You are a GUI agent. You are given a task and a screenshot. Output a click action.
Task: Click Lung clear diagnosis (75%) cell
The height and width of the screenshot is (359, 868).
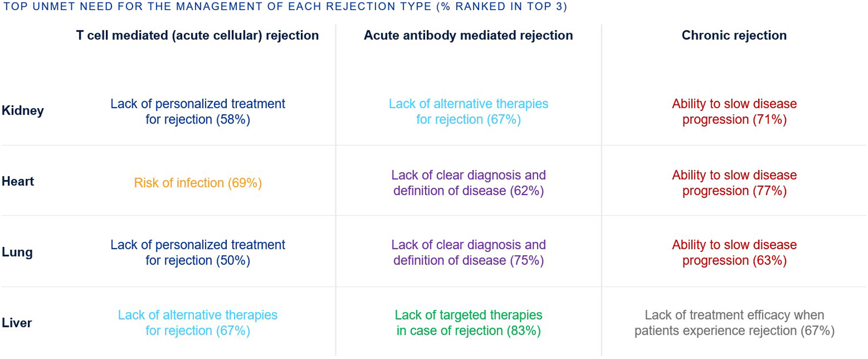[x=468, y=253]
